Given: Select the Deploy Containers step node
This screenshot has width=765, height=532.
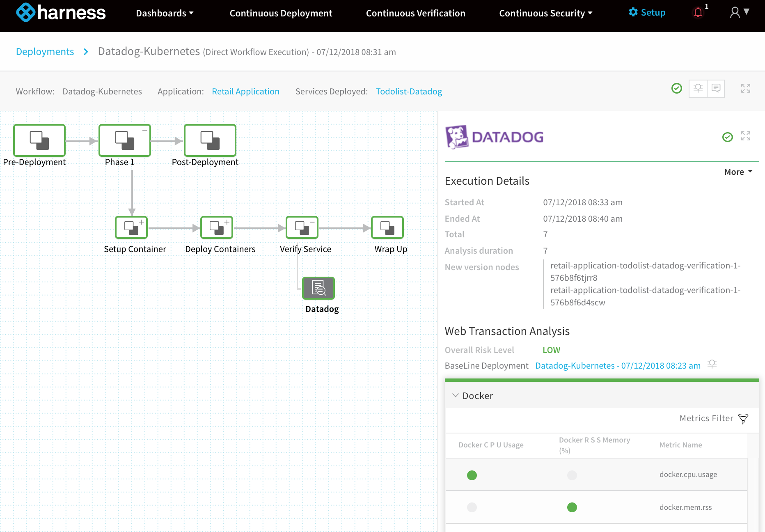Looking at the screenshot, I should click(x=217, y=227).
